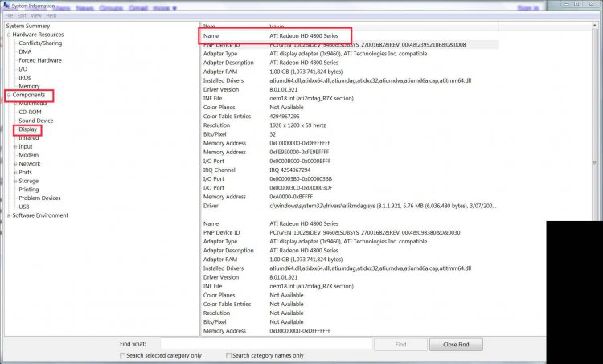Open the Help menu

coord(51,16)
